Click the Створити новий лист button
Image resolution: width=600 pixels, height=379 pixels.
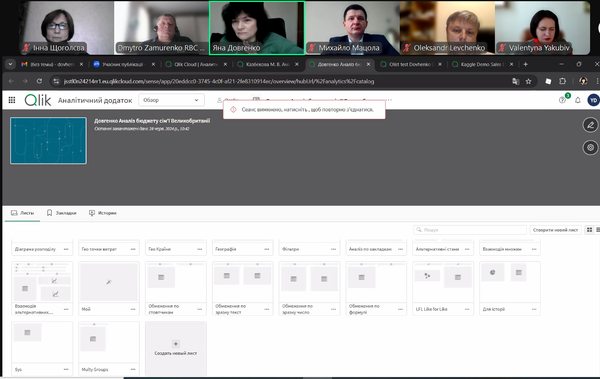[x=555, y=230]
